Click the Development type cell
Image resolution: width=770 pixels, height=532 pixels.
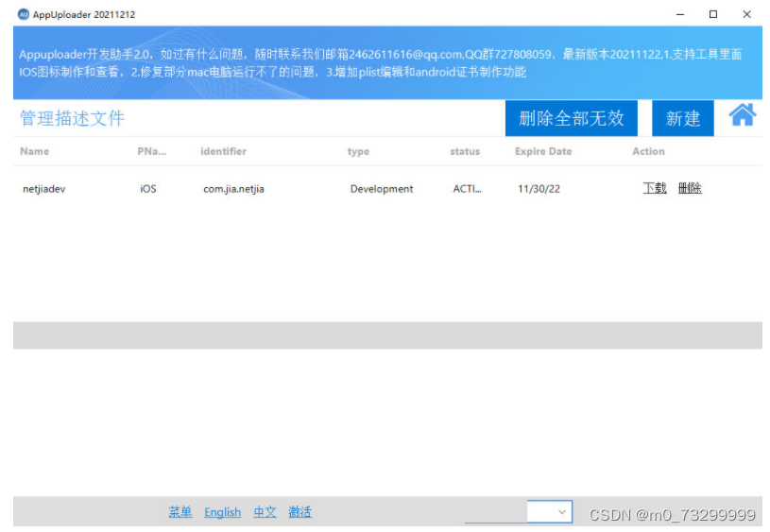coord(382,189)
